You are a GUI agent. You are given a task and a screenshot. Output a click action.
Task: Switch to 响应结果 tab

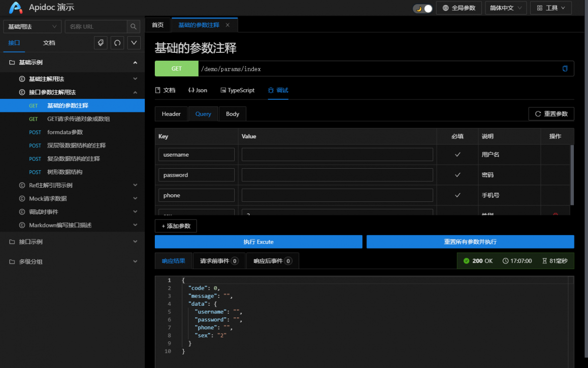[173, 261]
